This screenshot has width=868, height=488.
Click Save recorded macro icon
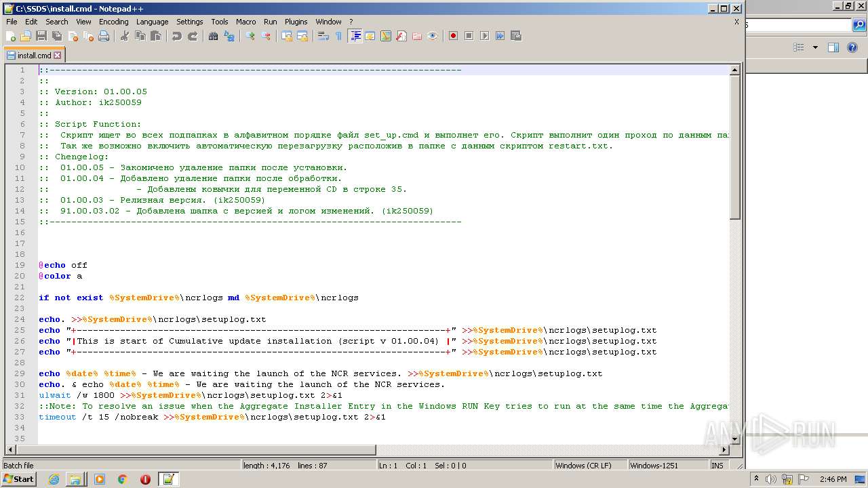pyautogui.click(x=516, y=36)
